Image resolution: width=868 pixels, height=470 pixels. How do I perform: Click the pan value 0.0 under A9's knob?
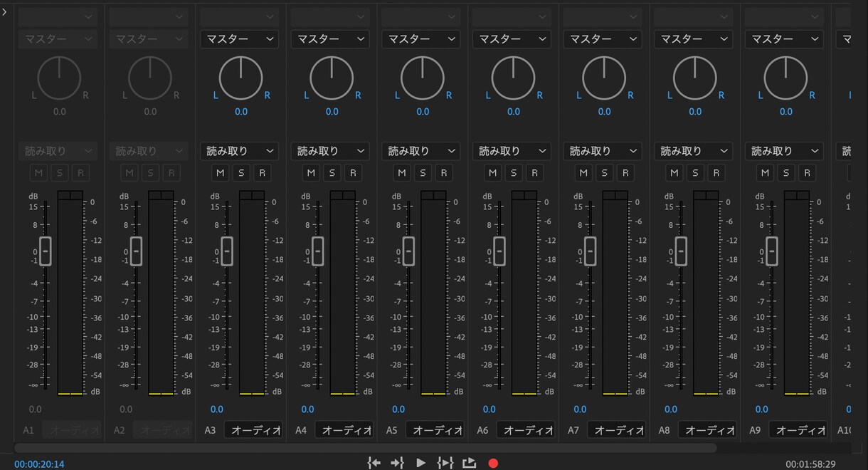(x=786, y=112)
